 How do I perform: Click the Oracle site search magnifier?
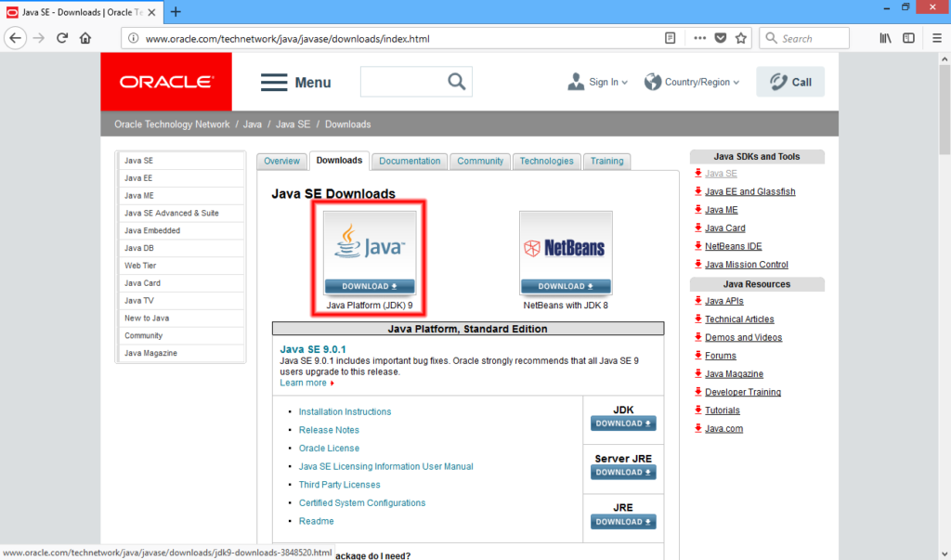(457, 82)
